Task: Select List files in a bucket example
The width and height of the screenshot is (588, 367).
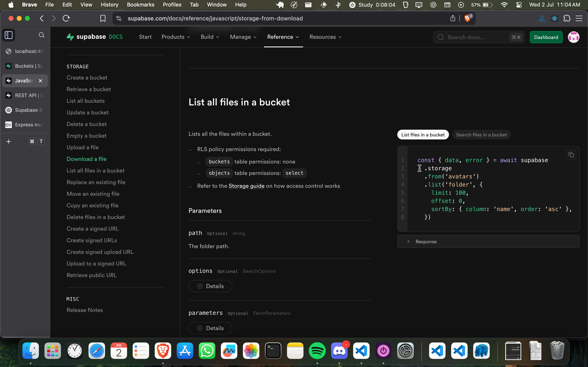Action: click(x=423, y=135)
